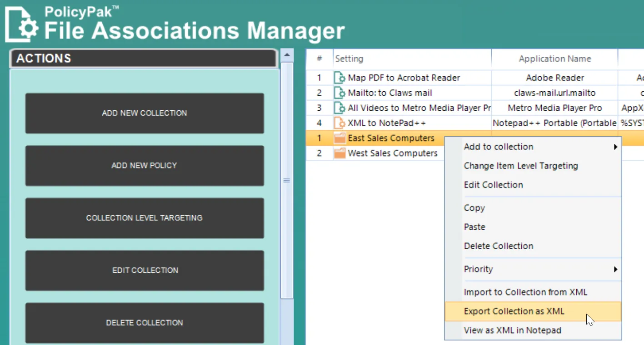
Task: Click the East Sales Computers folder icon
Action: click(x=339, y=138)
